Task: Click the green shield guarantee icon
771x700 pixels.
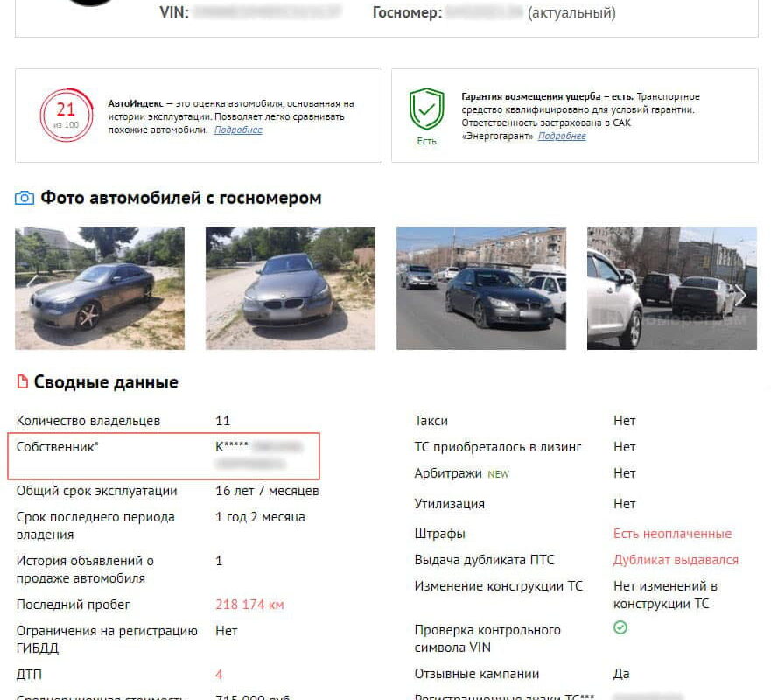Action: (x=426, y=108)
